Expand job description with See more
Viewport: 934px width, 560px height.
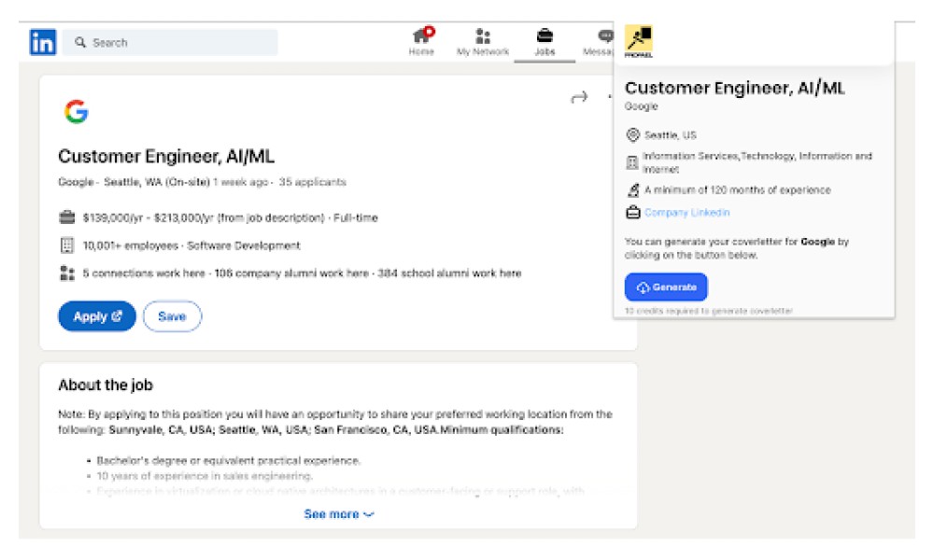(x=338, y=514)
